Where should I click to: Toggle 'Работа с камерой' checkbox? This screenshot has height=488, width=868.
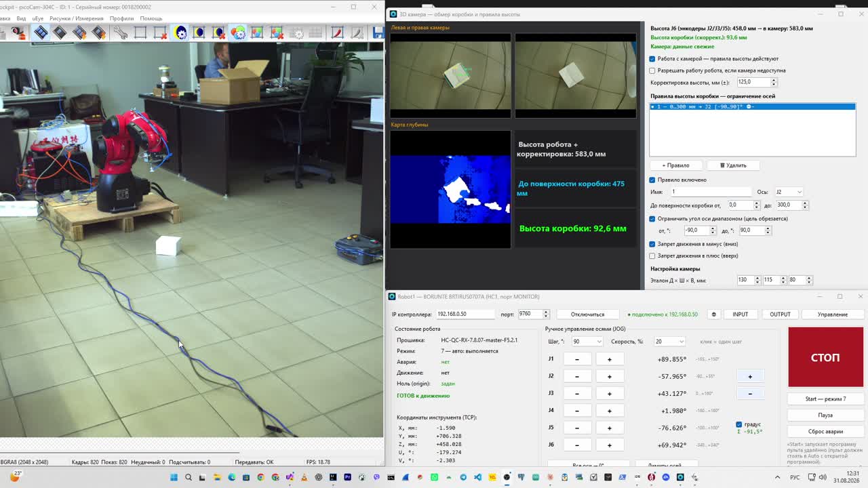pyautogui.click(x=652, y=59)
